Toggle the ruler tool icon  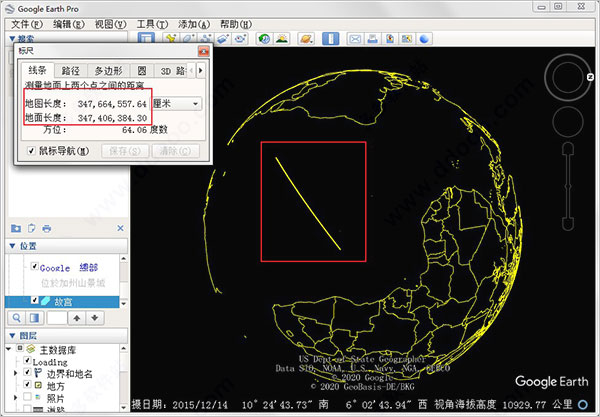coord(331,39)
